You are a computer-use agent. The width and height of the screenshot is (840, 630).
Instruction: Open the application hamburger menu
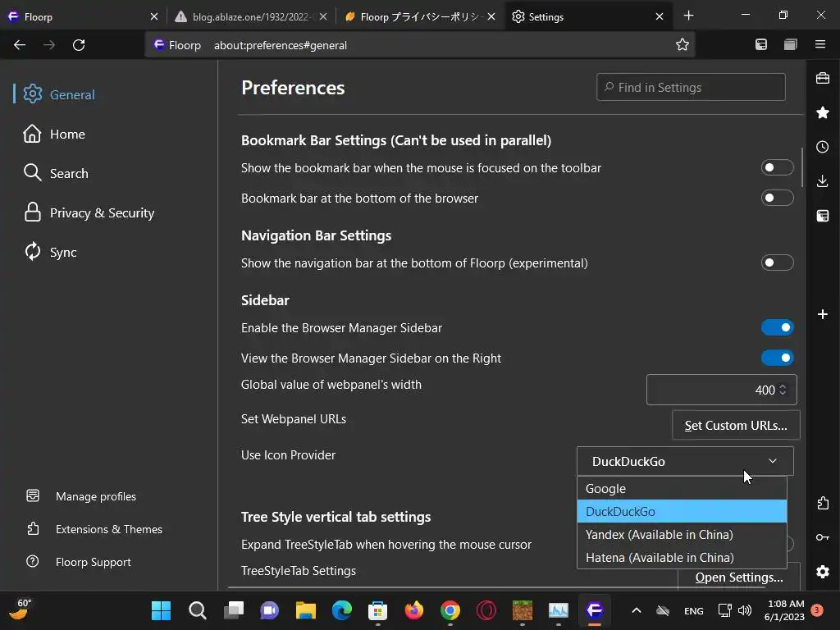click(820, 44)
